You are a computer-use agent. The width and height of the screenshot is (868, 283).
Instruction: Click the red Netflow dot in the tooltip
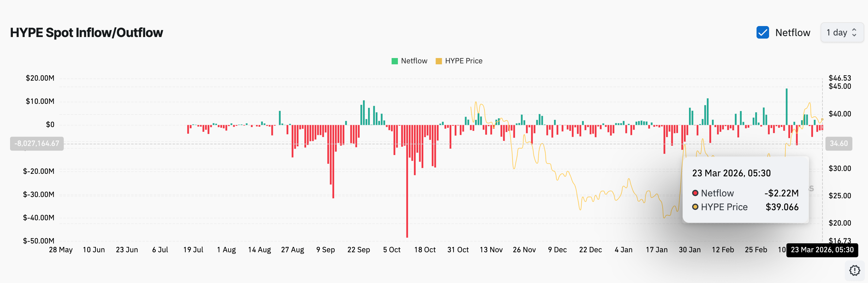[x=695, y=193]
